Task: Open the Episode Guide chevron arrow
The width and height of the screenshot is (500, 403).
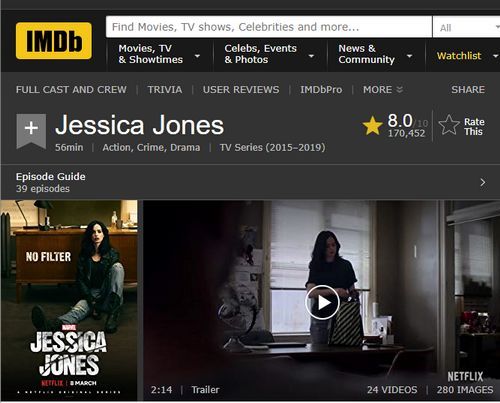Action: tap(483, 182)
